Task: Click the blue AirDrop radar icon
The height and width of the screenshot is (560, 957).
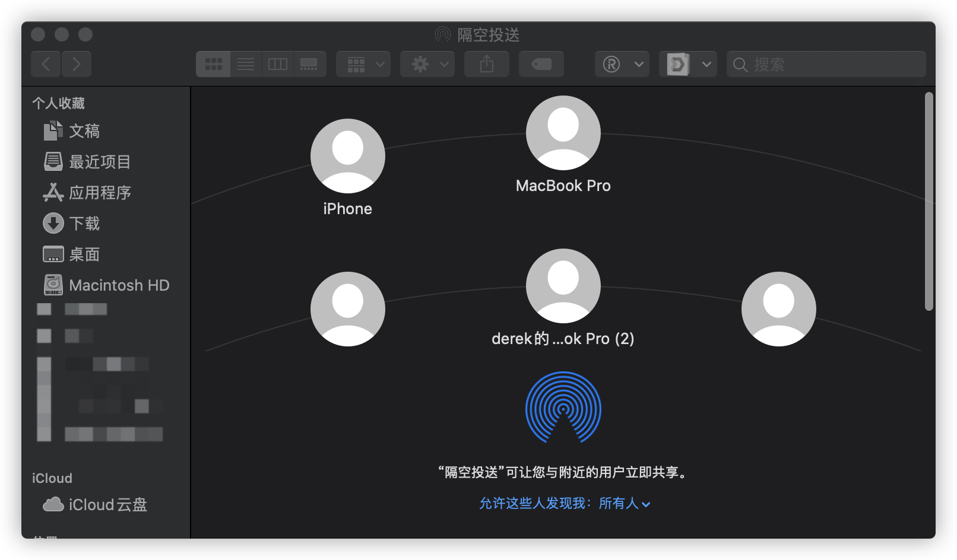Action: (563, 408)
